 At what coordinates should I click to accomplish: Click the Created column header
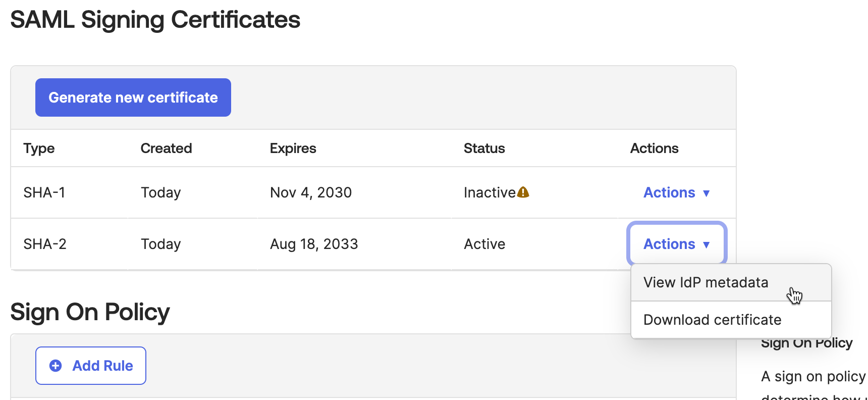point(166,148)
